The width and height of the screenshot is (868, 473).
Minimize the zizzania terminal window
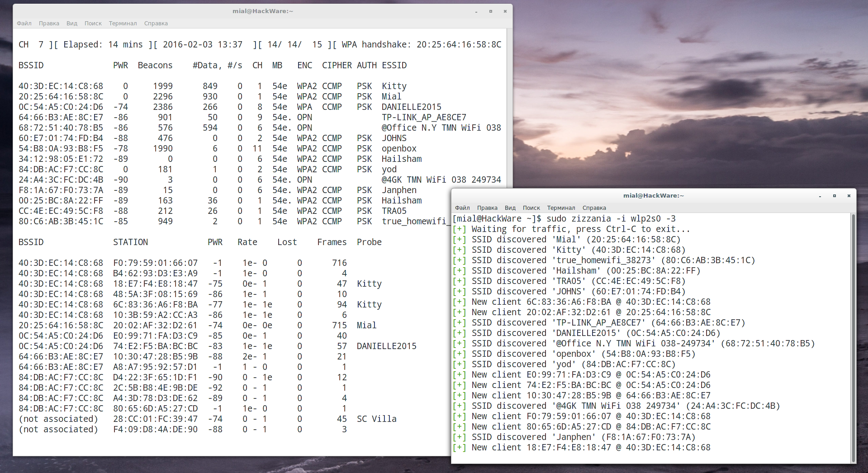820,196
